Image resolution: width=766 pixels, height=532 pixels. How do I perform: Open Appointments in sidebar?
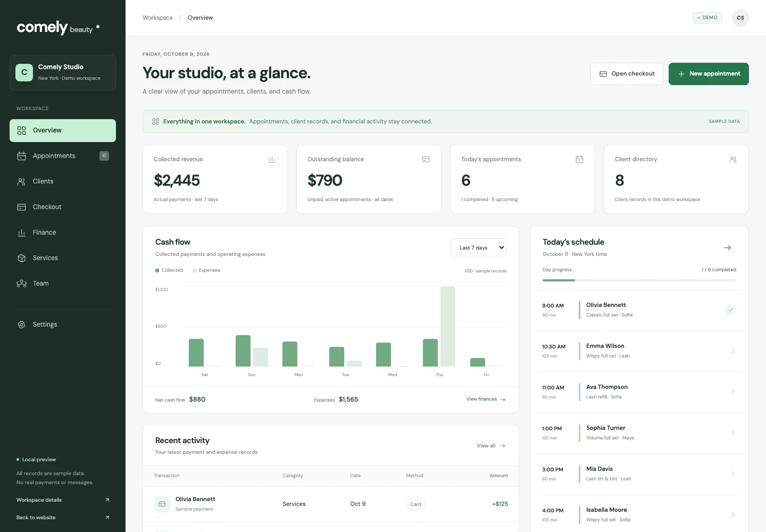pyautogui.click(x=63, y=156)
